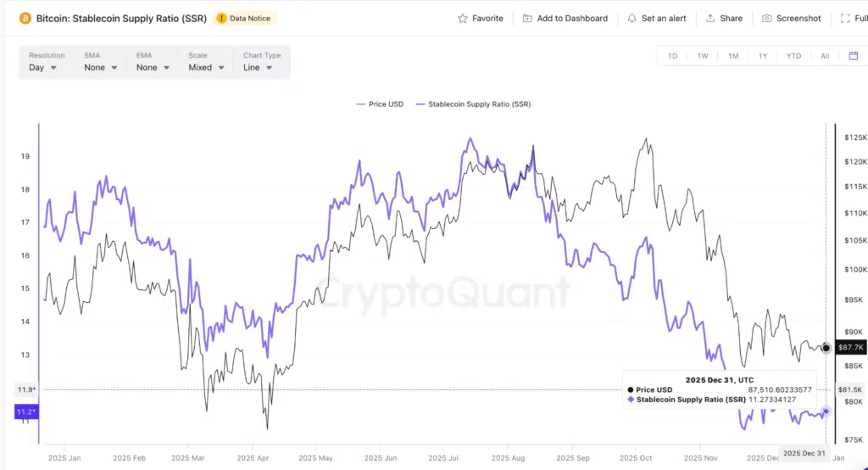Click the Full screen expand icon
This screenshot has height=470, width=868.
[x=845, y=19]
